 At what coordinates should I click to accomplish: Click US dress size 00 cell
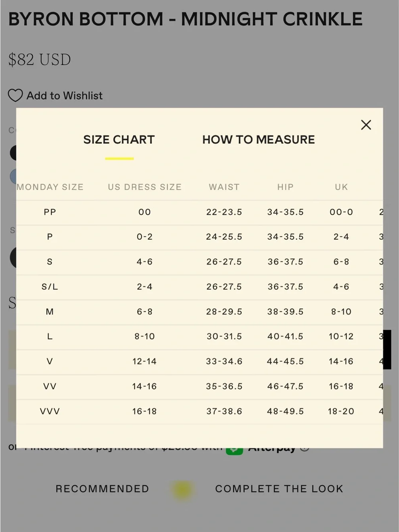tap(145, 212)
